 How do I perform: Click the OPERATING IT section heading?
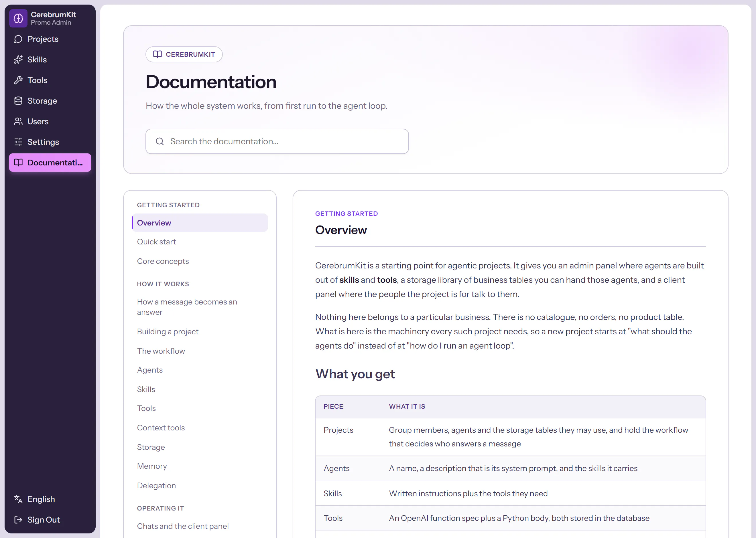(160, 508)
